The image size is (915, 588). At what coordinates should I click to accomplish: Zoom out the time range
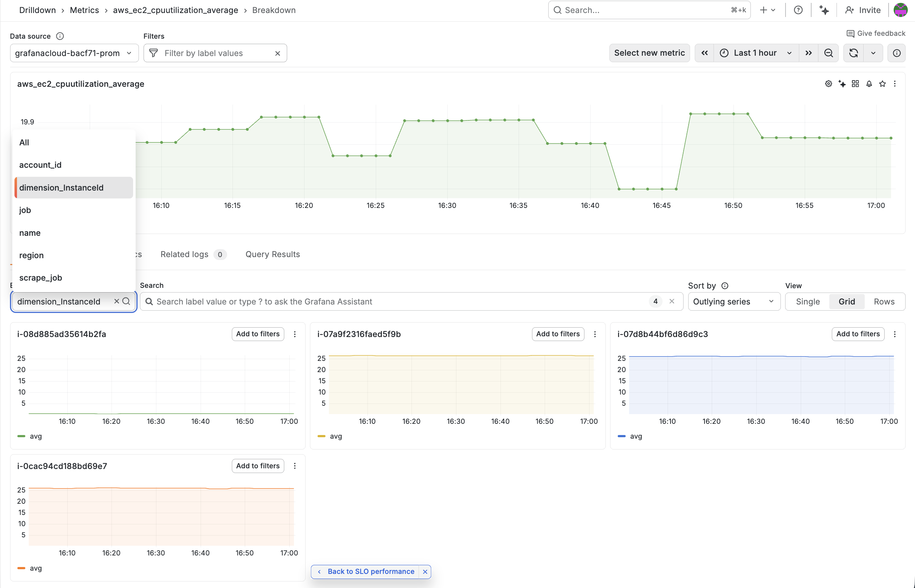coord(828,53)
